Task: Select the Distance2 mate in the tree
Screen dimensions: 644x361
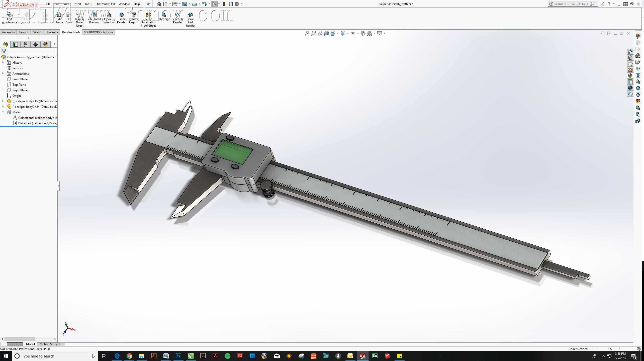Action: (35, 123)
